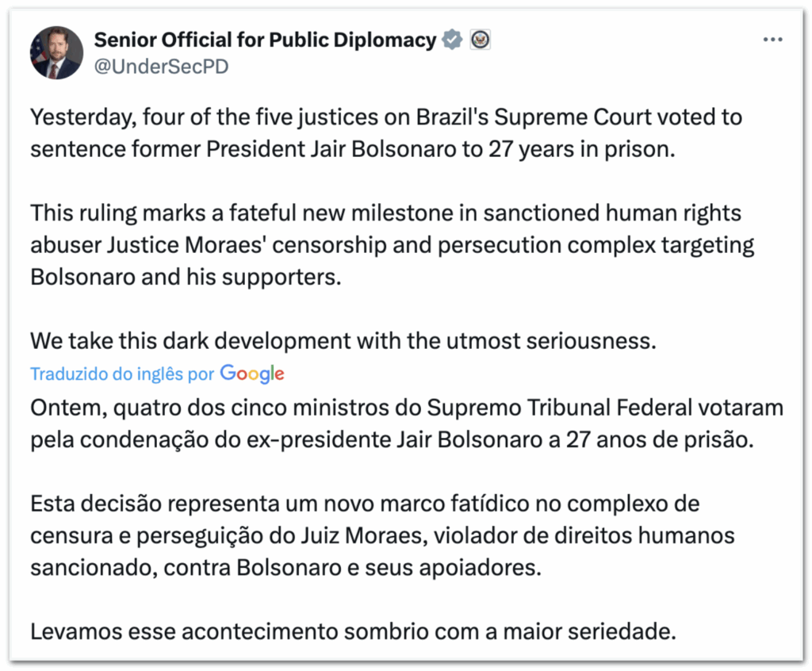This screenshot has width=812, height=671.
Task: Click the 'Traduzido do inglês por' label
Action: click(122, 374)
